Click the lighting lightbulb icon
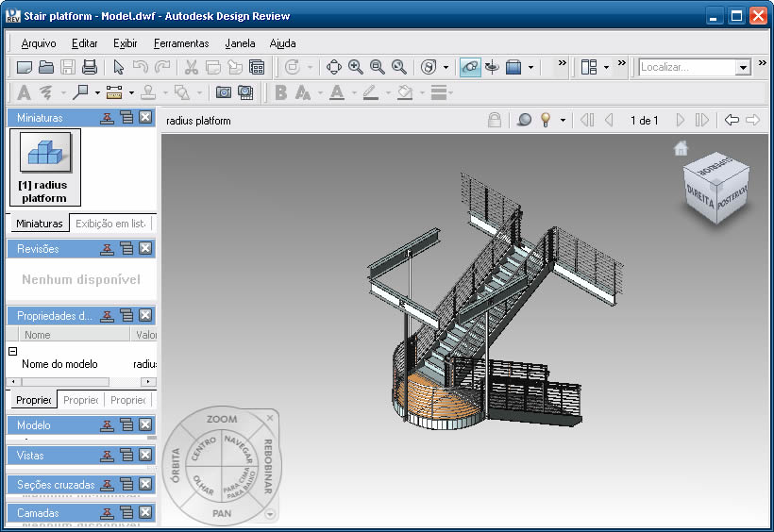 pos(546,121)
